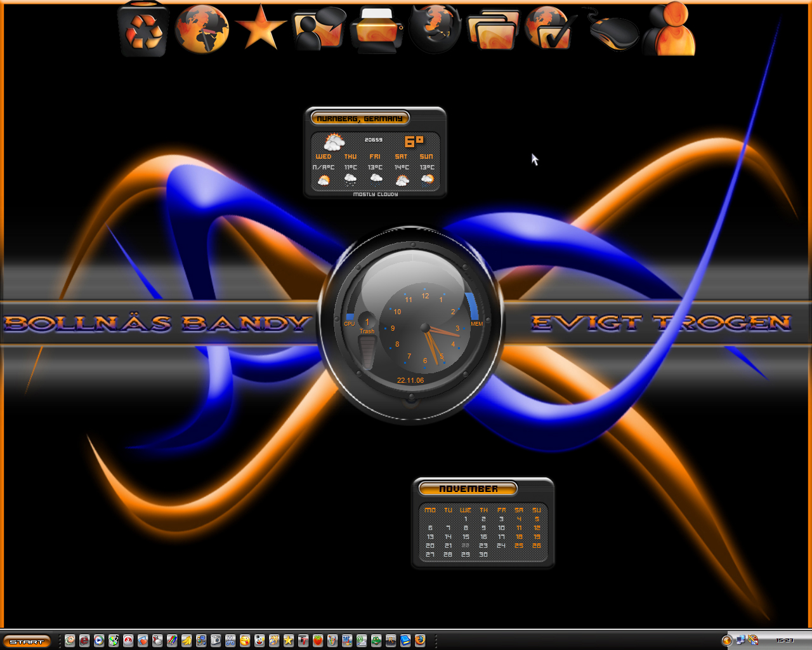Click the 22.11.06 date on clock widget
This screenshot has width=812, height=650.
coord(410,380)
